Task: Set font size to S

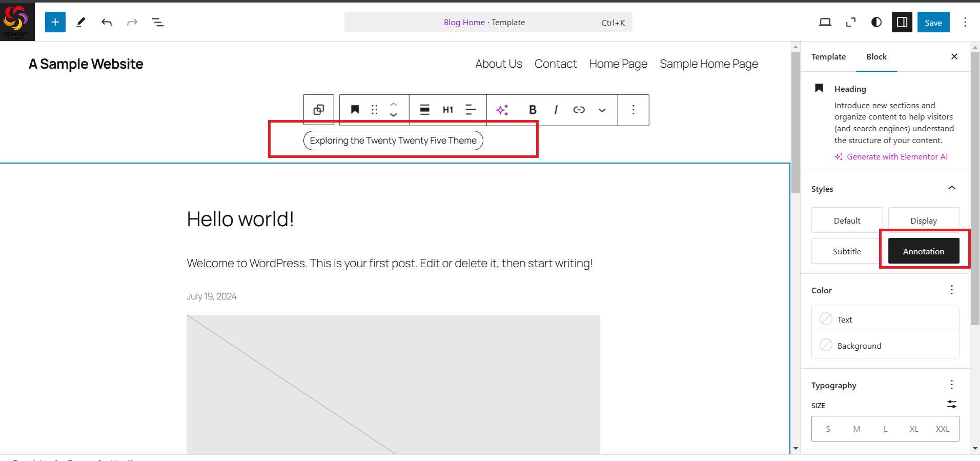Action: (828, 429)
